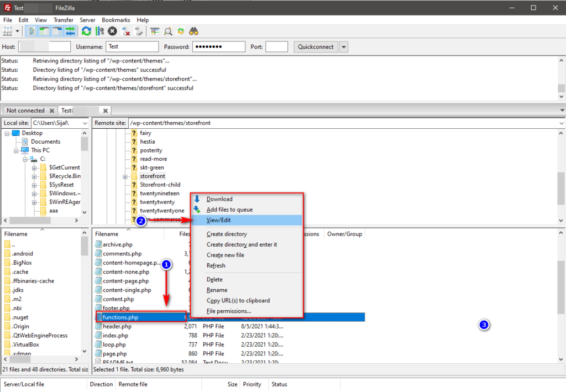Toggle processing of the transfer queue
Viewport: 566px width, 392px height.
click(x=99, y=32)
